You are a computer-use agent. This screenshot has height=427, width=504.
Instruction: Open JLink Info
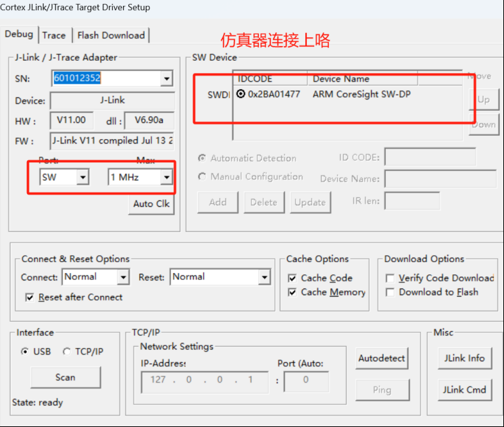(464, 358)
